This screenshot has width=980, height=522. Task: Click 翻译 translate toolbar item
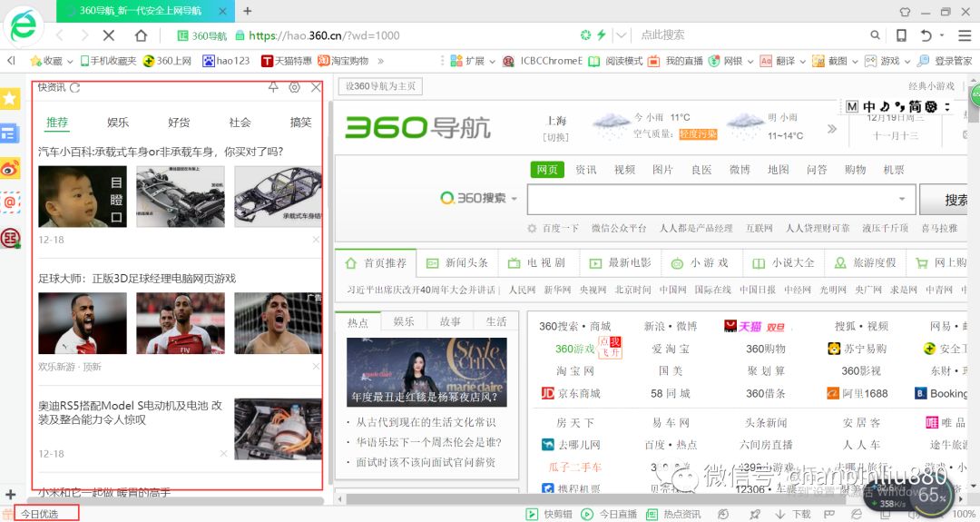[x=782, y=61]
